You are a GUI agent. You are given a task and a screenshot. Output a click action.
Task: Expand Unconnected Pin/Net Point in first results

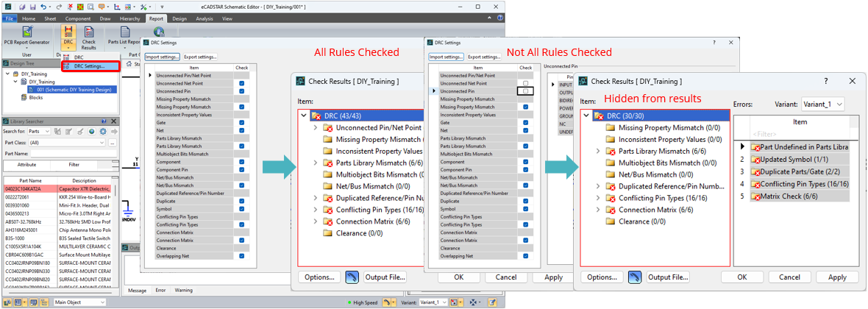pos(316,127)
